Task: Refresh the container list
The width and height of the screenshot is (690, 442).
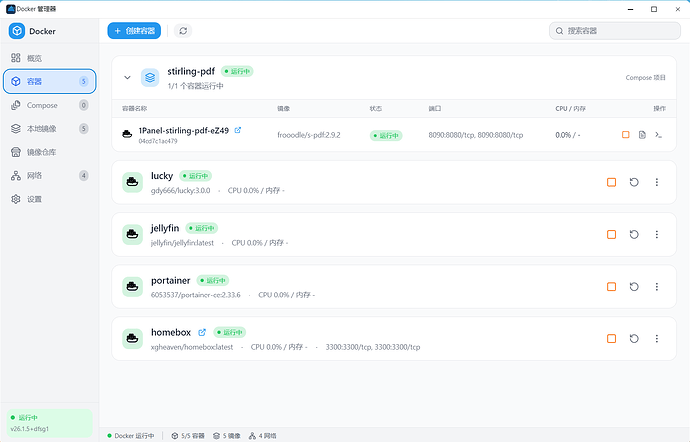Action: (183, 31)
